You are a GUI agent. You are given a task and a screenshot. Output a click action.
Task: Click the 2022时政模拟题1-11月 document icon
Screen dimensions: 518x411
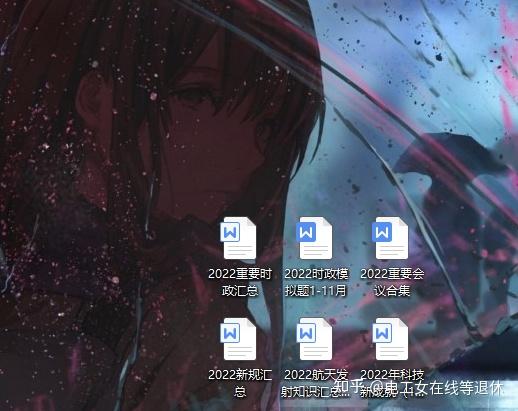314,238
